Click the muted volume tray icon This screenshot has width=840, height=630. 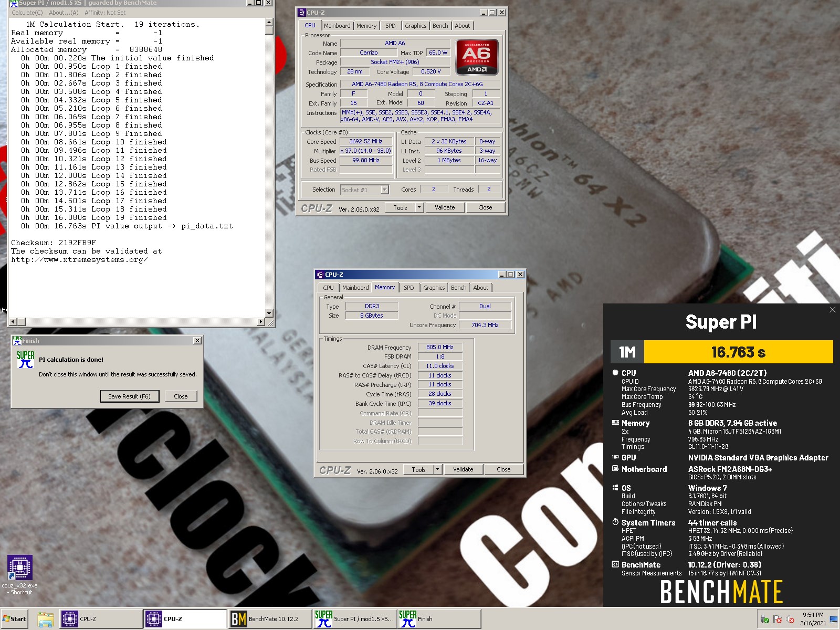coord(790,619)
